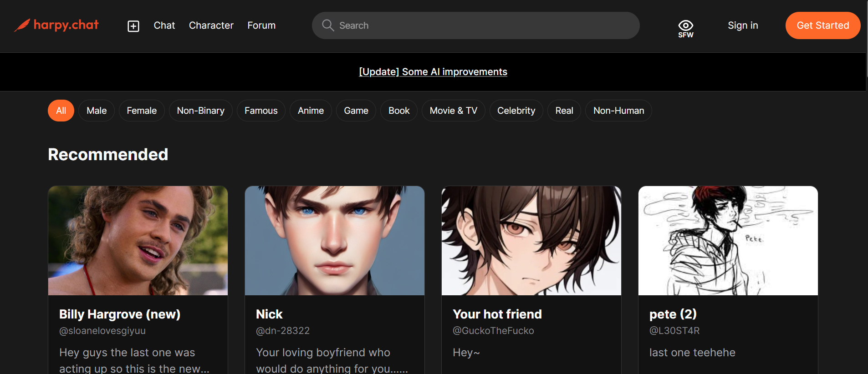Screen dimensions: 868x374
Task: Open the Chat menu
Action: point(164,25)
